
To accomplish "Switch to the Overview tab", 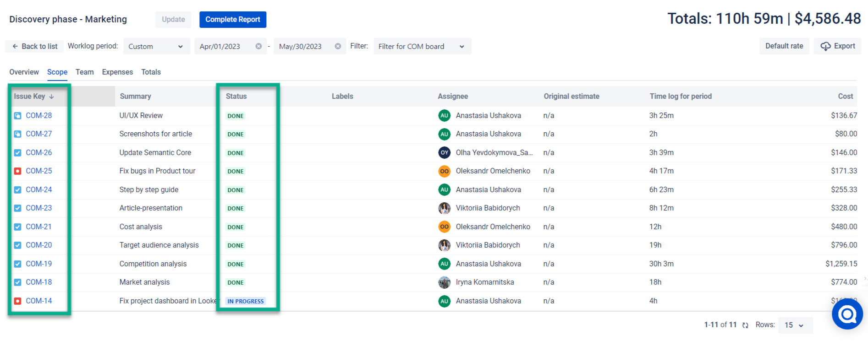I will [x=24, y=72].
